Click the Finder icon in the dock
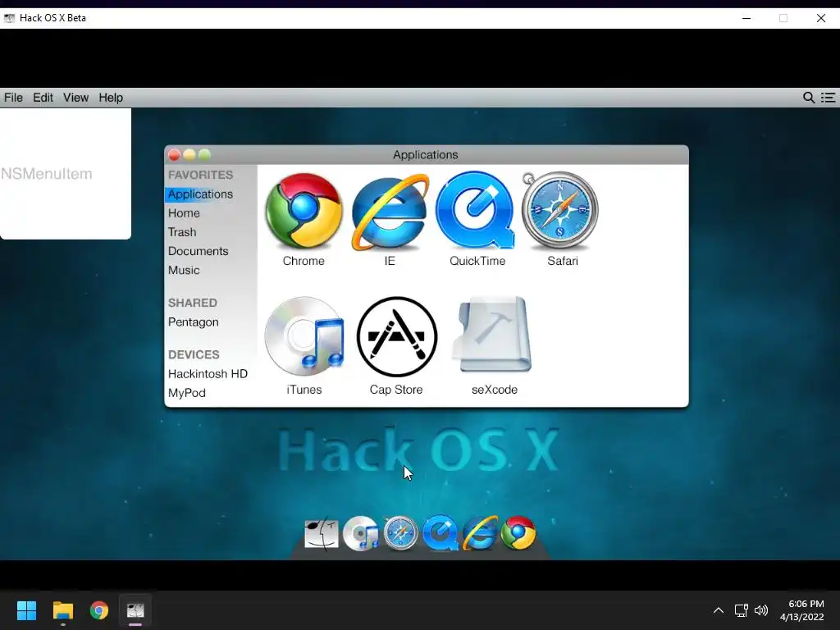 [x=322, y=533]
